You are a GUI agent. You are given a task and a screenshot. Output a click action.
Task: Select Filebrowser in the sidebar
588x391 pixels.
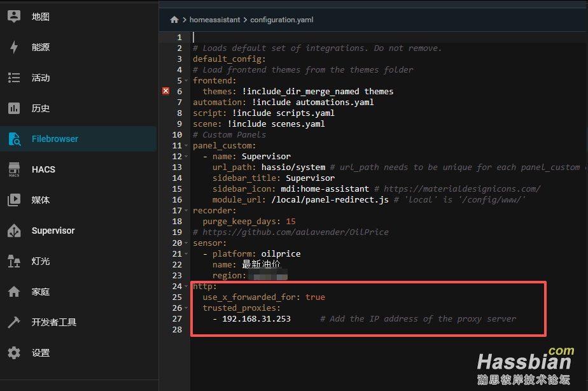(x=55, y=139)
